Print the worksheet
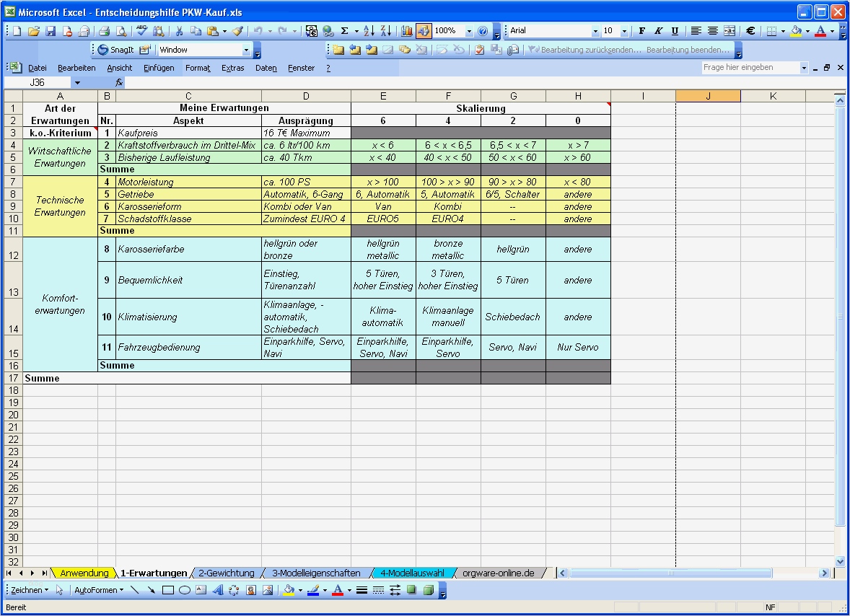Screen dimensions: 850x616 [x=104, y=31]
